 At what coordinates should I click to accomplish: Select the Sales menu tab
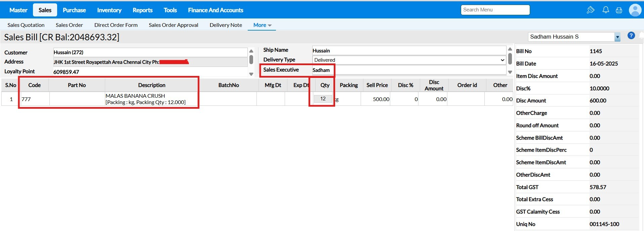click(45, 10)
